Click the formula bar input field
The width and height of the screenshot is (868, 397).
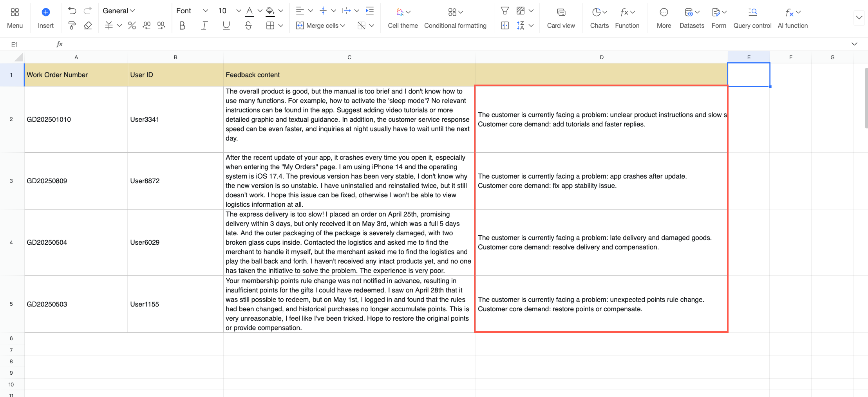(x=454, y=44)
